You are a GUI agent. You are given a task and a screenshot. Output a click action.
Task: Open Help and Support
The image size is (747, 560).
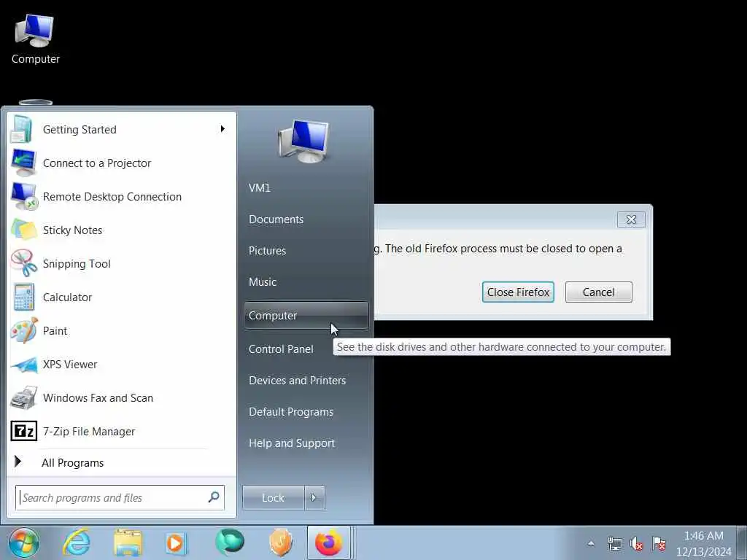[x=292, y=443]
